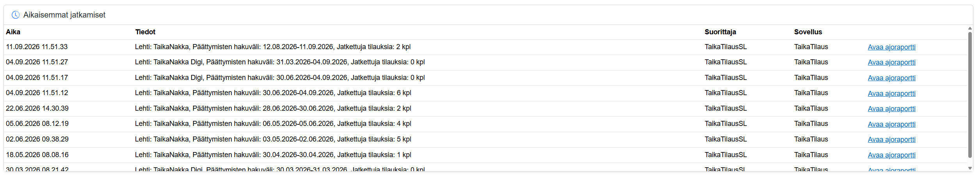The width and height of the screenshot is (980, 177).
Task: Click the scrollbar down arrow
Action: tap(970, 168)
